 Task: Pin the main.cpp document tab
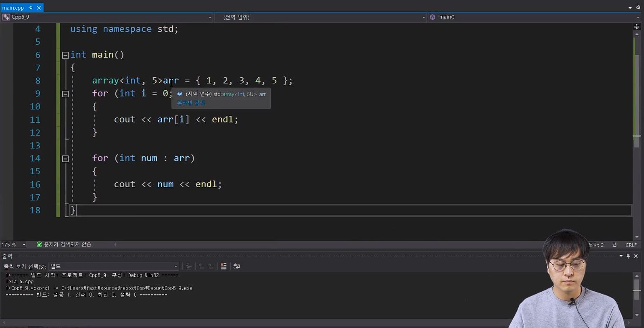[31, 8]
